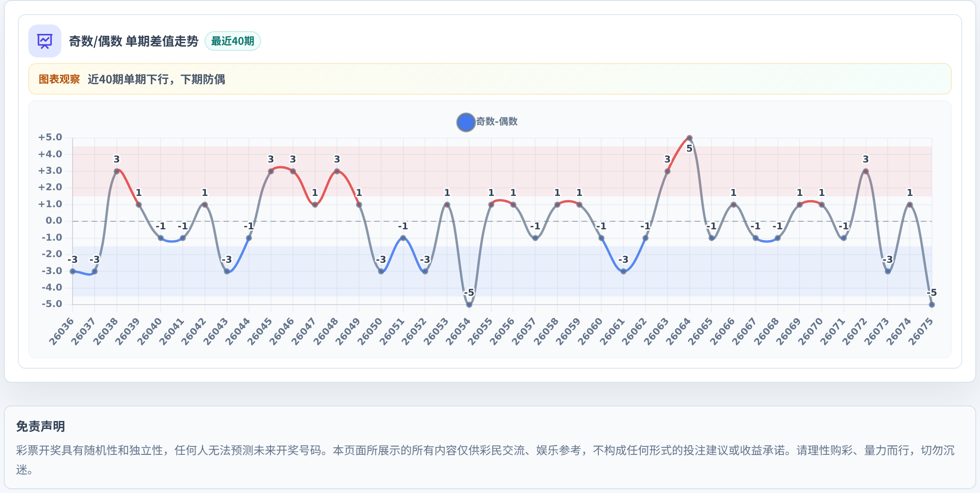The width and height of the screenshot is (980, 493).
Task: Click the data point at issue 26066
Action: click(x=734, y=205)
